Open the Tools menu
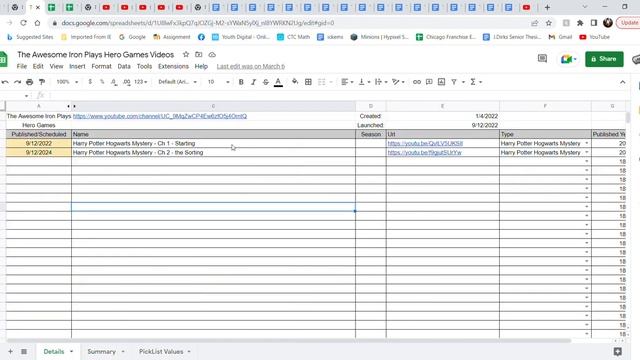Image resolution: width=640 pixels, height=360 pixels. click(144, 66)
